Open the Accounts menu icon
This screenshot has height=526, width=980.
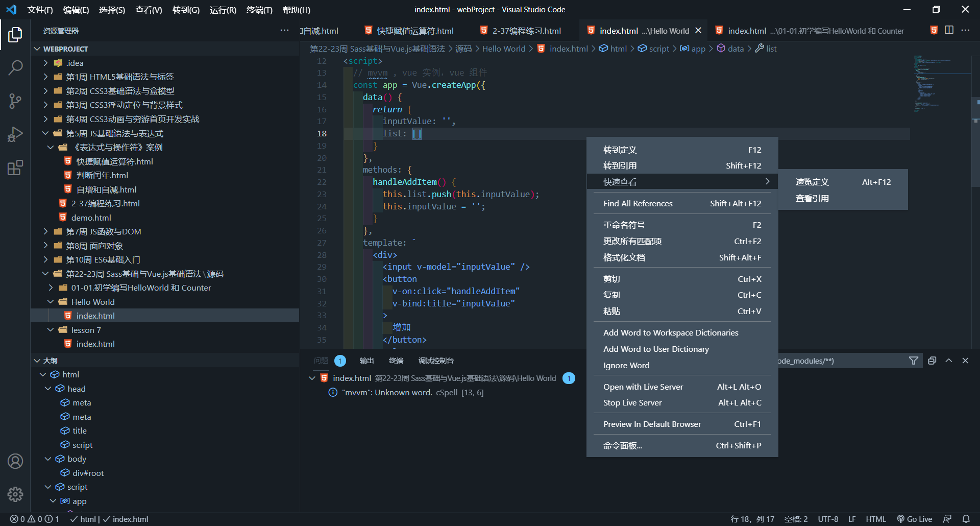tap(15, 461)
